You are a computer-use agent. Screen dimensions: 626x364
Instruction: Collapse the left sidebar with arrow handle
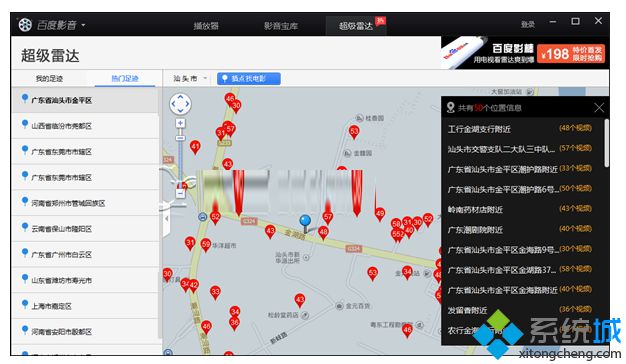coord(166,218)
